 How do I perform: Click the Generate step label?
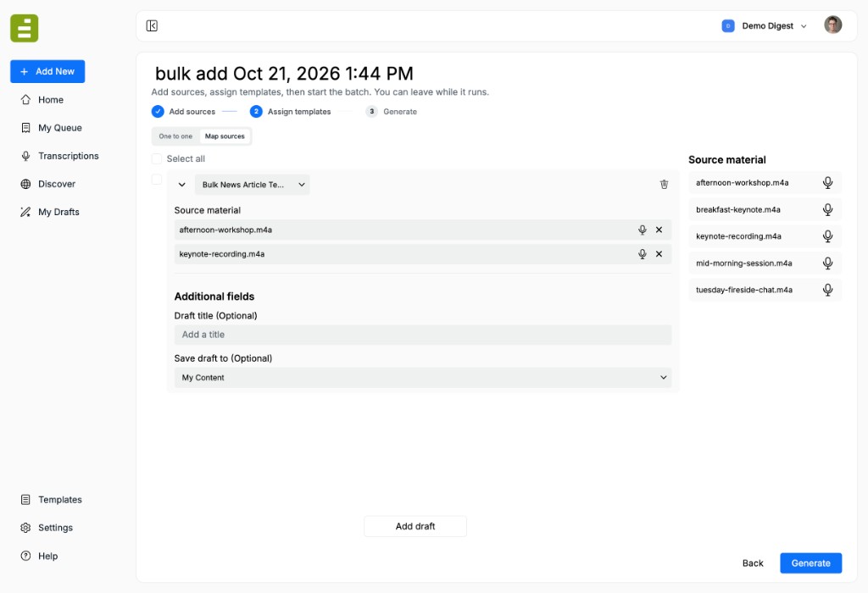pos(400,111)
